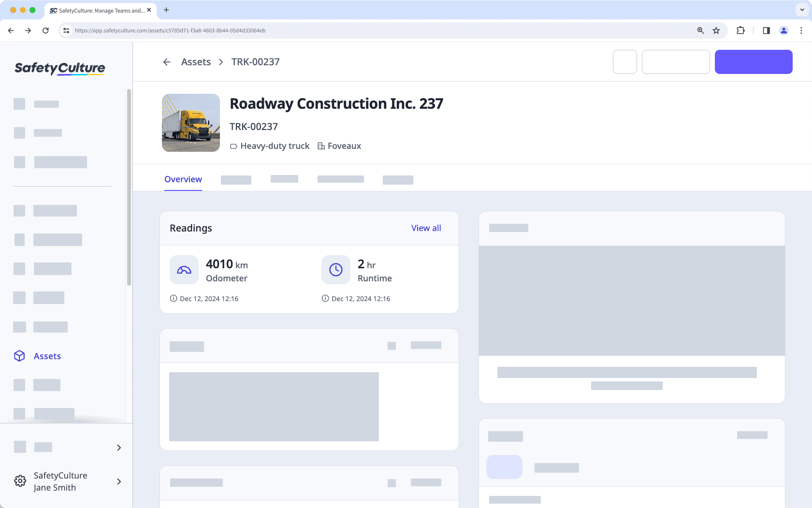Click the Odometer gauge icon
The height and width of the screenshot is (508, 812).
point(184,270)
